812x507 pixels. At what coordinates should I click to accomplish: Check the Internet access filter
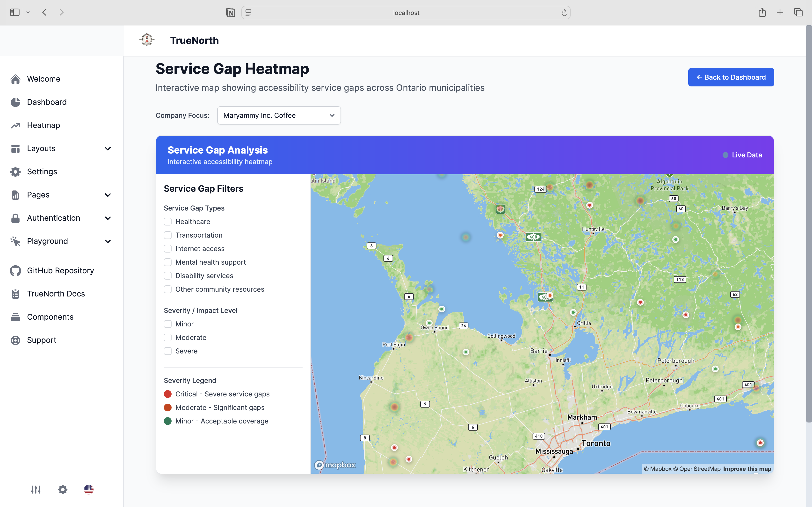point(168,249)
